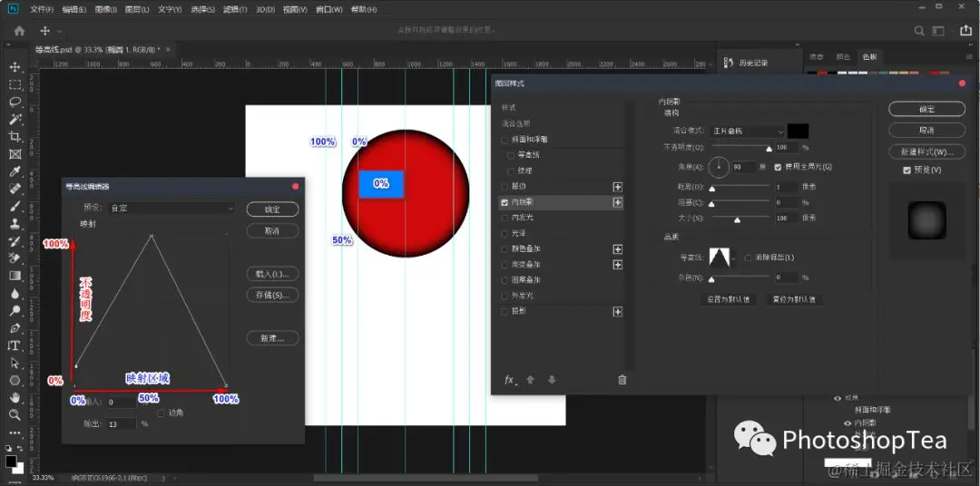
Task: Open the 预设 preset dropdown in Contour Editor
Action: tap(171, 208)
